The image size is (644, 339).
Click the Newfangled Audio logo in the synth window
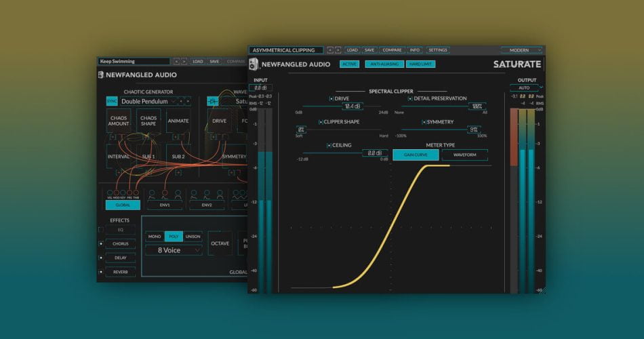(100, 75)
